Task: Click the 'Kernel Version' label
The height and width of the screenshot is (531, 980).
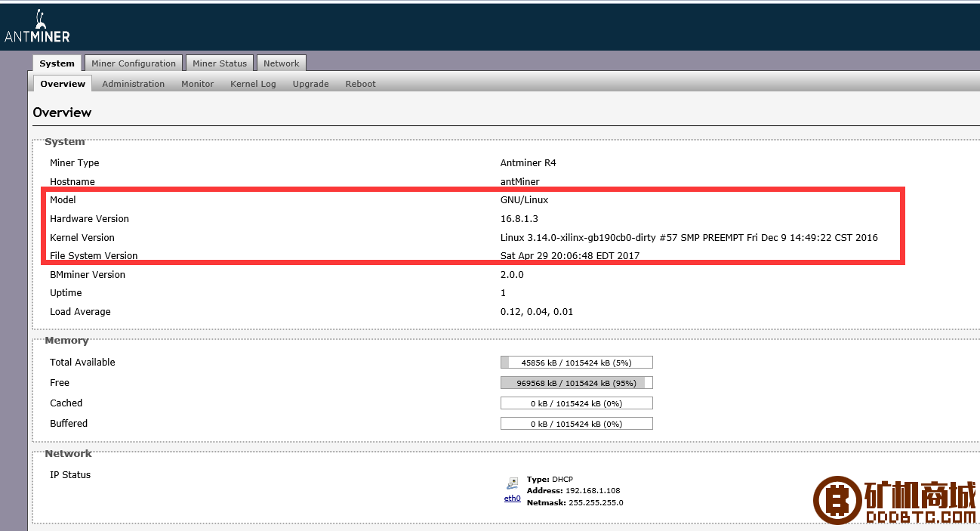Action: coord(82,238)
